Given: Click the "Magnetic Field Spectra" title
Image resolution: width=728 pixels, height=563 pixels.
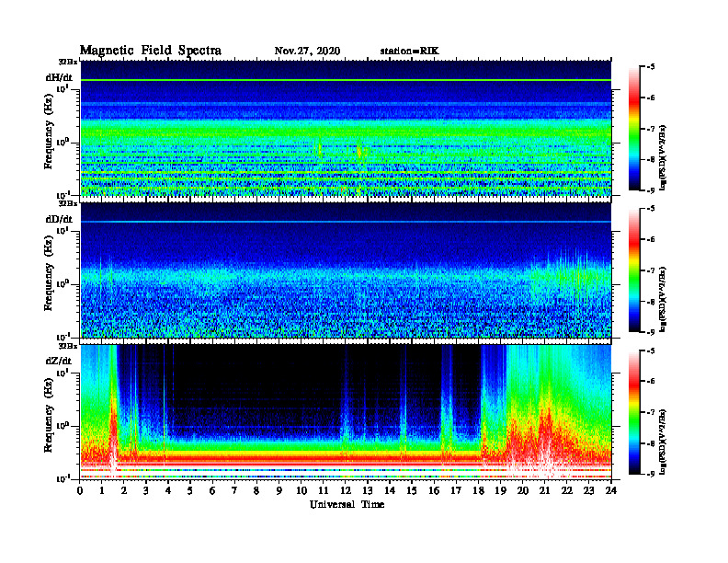Looking at the screenshot, I should point(150,51).
